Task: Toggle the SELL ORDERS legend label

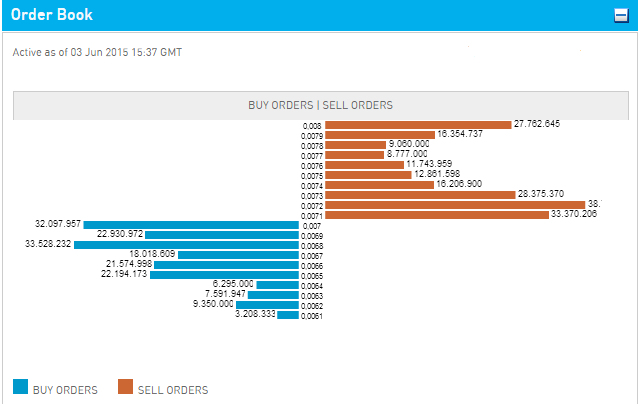Action: point(173,389)
